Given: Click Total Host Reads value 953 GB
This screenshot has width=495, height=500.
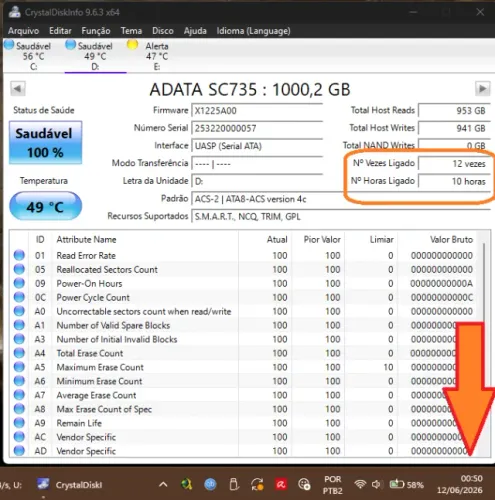Looking at the screenshot, I should 454,111.
